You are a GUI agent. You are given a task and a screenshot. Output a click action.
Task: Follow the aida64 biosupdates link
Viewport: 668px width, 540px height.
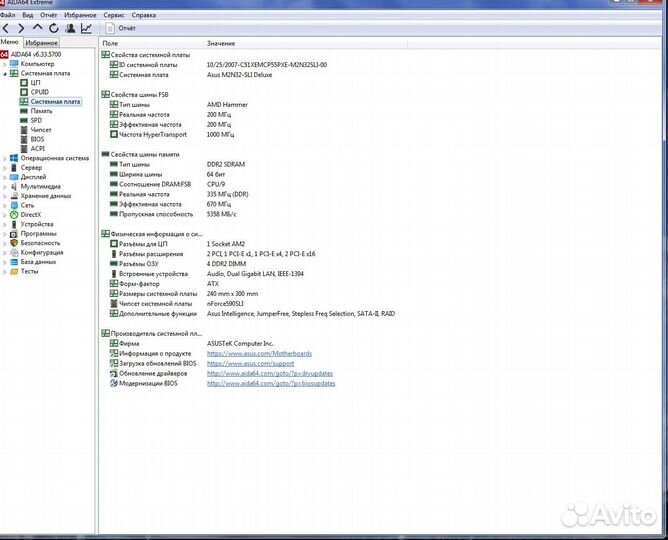pyautogui.click(x=271, y=383)
